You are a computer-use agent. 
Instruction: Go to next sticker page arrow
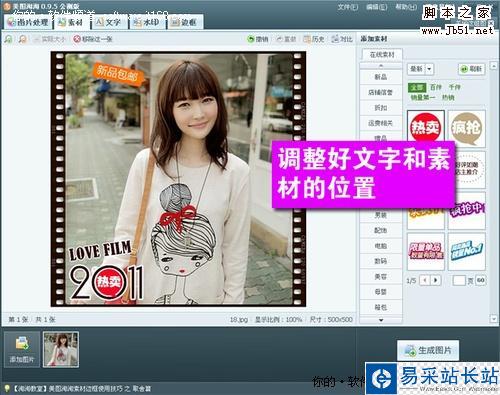[435, 280]
